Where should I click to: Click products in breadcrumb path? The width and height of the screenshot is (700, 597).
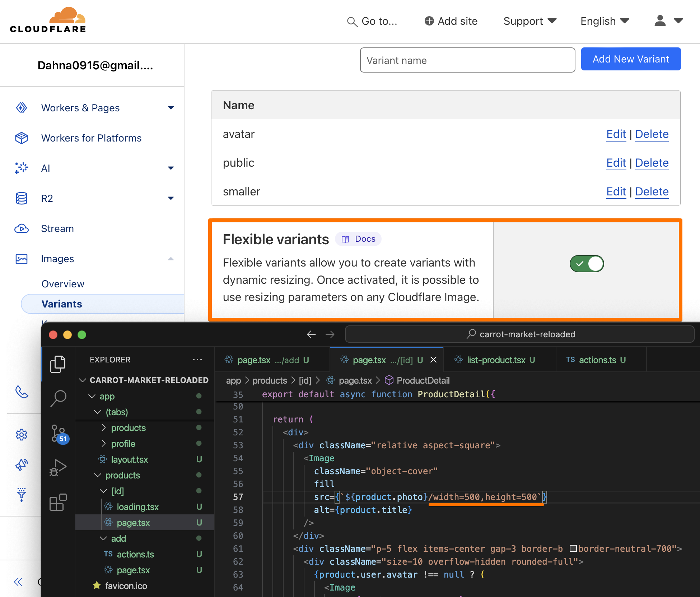click(x=270, y=380)
